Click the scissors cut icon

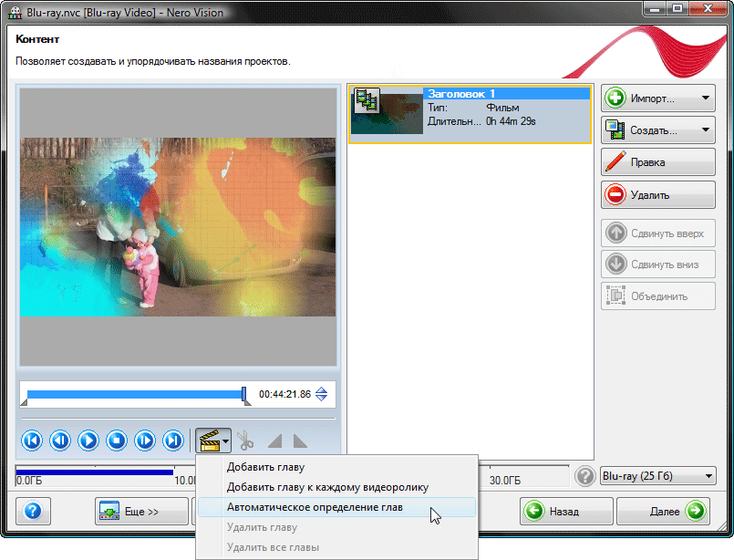(245, 441)
